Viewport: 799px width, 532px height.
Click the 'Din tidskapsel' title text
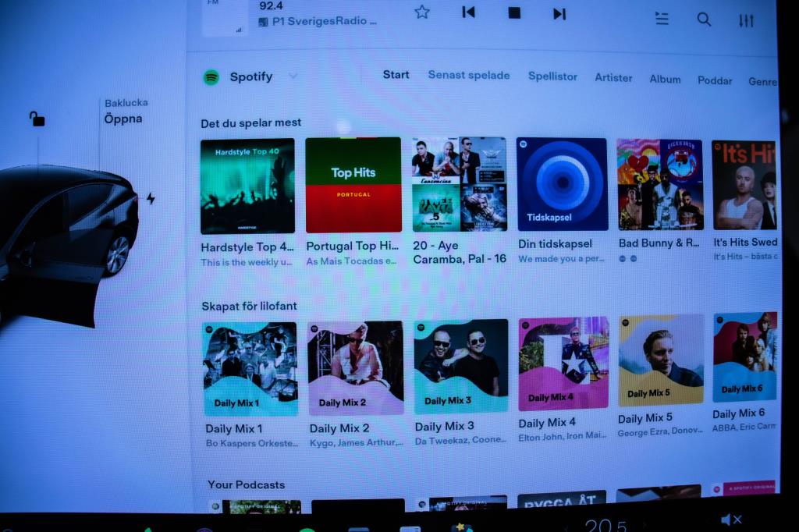coord(555,244)
